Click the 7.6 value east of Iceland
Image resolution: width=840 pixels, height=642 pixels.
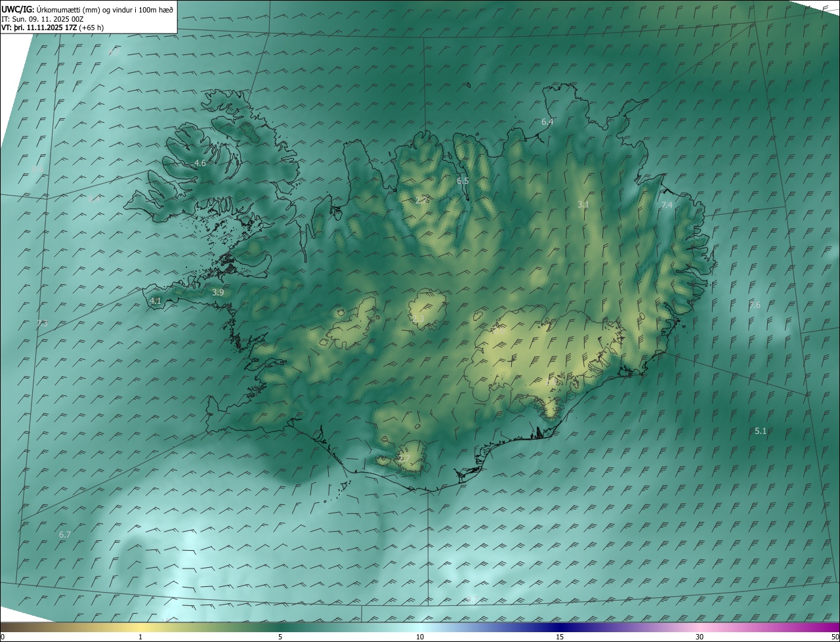tap(755, 305)
